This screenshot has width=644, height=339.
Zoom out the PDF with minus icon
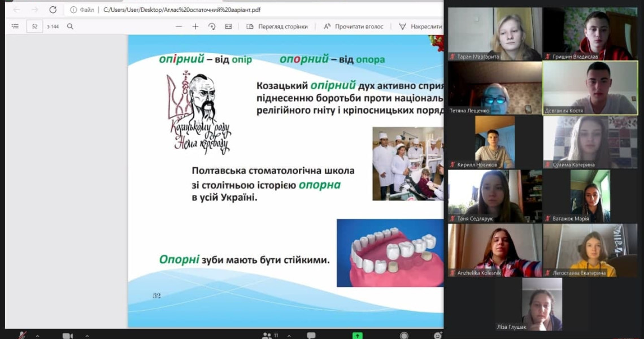coord(179,27)
